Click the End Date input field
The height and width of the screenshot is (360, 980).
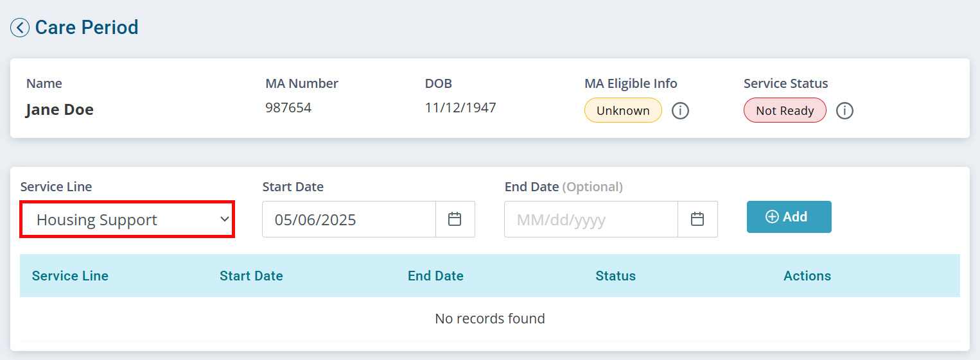point(591,219)
